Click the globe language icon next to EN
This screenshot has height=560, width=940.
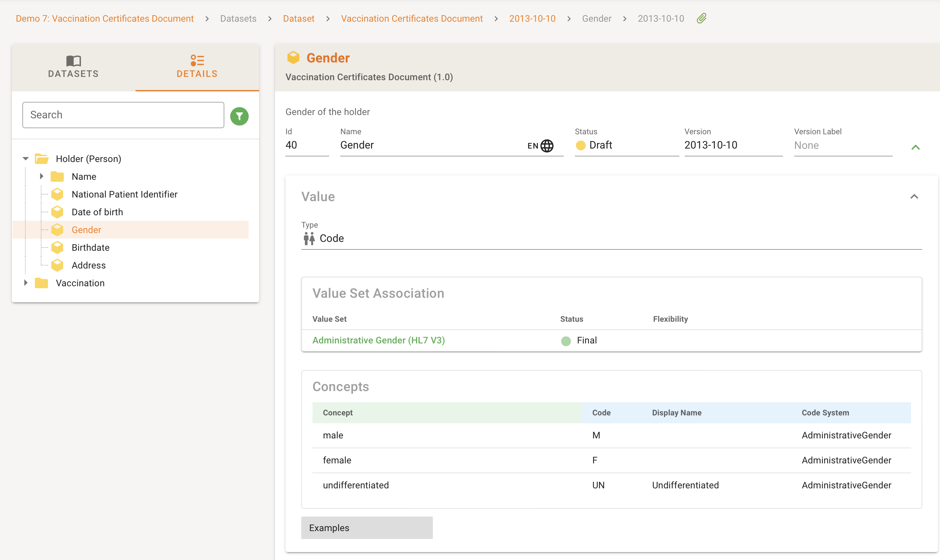pyautogui.click(x=547, y=146)
